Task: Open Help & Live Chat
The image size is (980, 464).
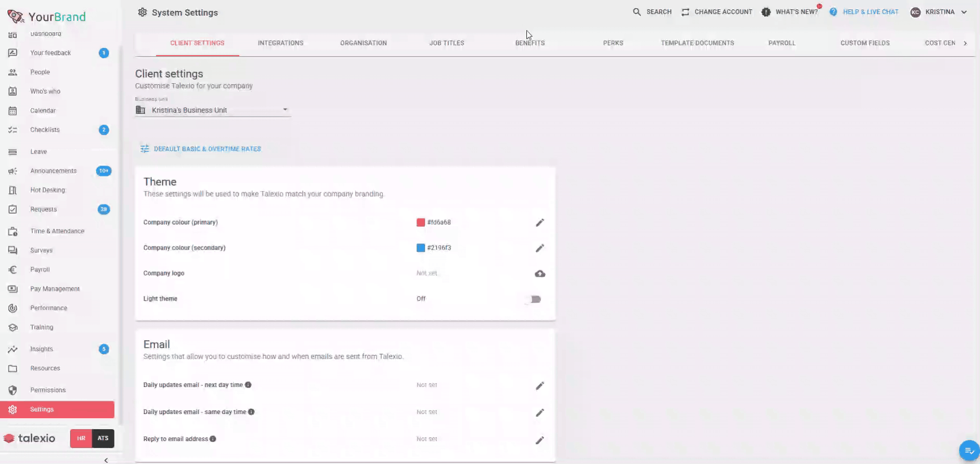Action: pyautogui.click(x=864, y=12)
